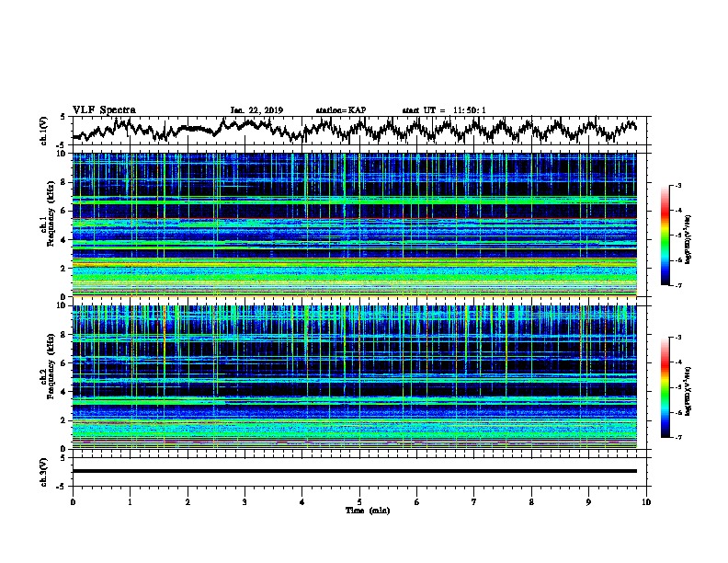Click the '0' tick on time axis
The image size is (728, 563).
(73, 502)
